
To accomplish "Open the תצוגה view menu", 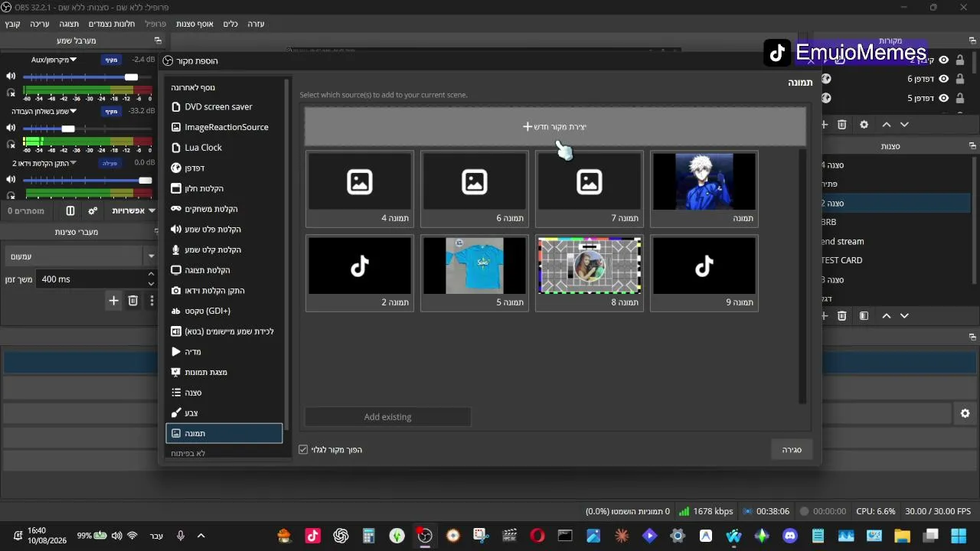I will [x=70, y=24].
